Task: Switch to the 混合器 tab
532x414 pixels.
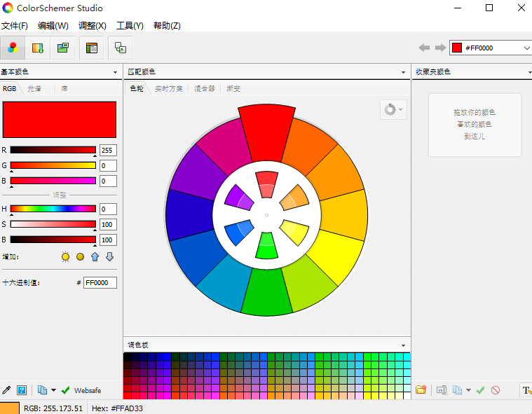Action: pyautogui.click(x=205, y=89)
